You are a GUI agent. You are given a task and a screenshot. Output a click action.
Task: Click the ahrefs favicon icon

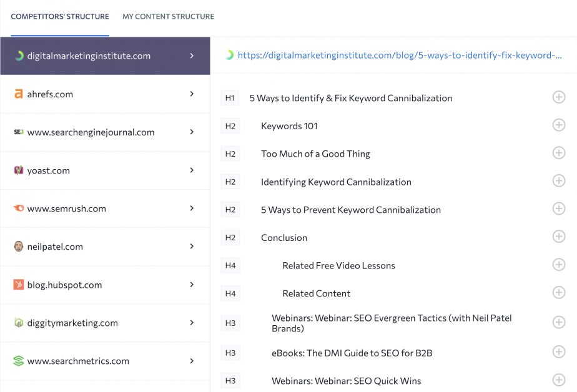point(18,94)
